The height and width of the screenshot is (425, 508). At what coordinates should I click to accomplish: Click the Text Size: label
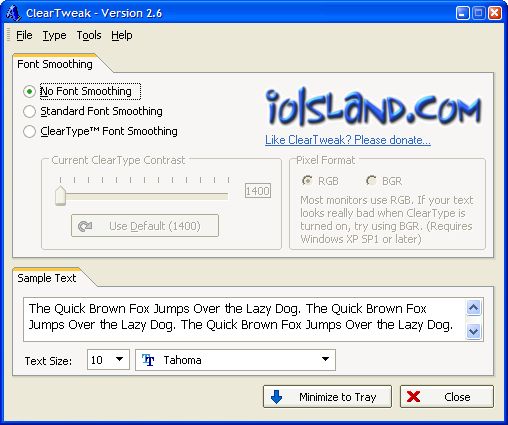(48, 361)
